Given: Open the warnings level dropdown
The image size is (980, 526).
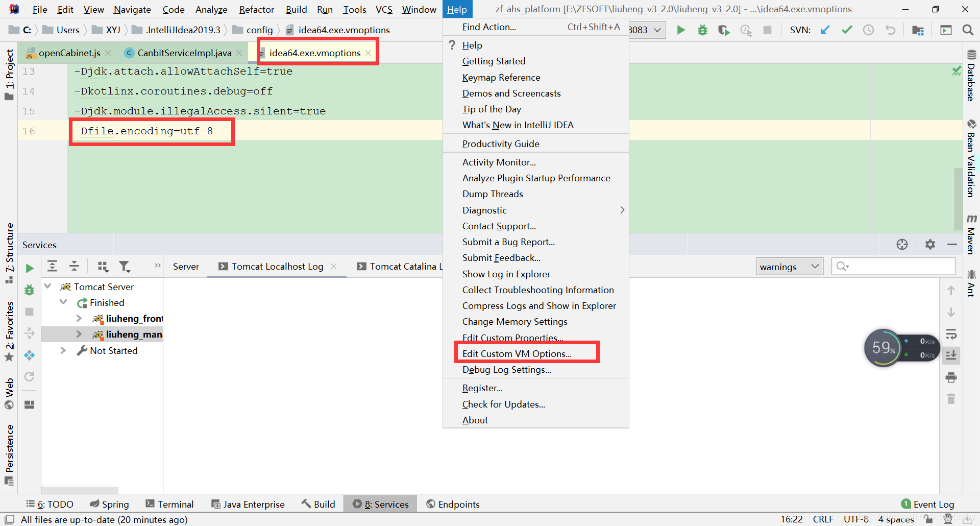Looking at the screenshot, I should click(x=789, y=267).
